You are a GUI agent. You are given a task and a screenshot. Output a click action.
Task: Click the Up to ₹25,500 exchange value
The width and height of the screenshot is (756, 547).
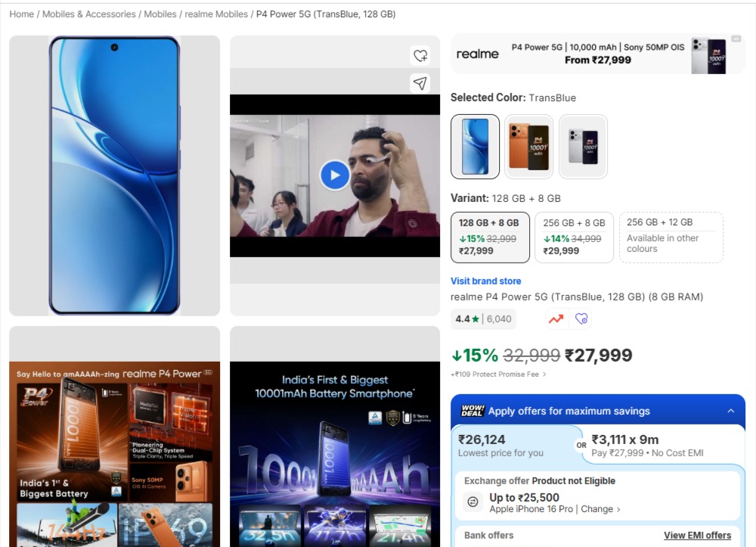coord(524,497)
